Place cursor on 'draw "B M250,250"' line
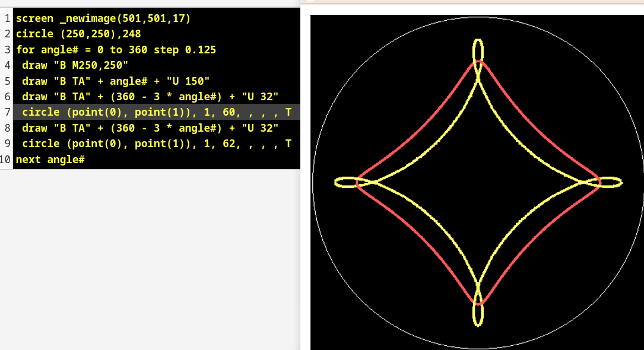644x350 pixels. pyautogui.click(x=75, y=65)
